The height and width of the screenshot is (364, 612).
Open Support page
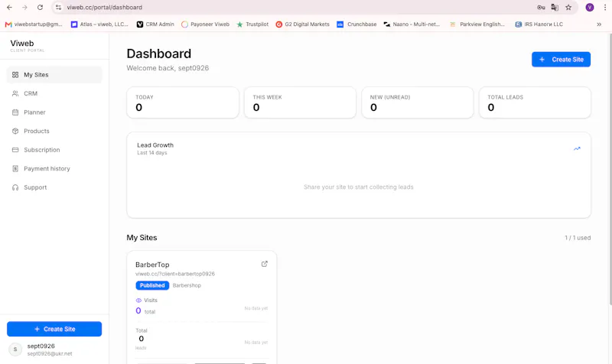point(54,187)
